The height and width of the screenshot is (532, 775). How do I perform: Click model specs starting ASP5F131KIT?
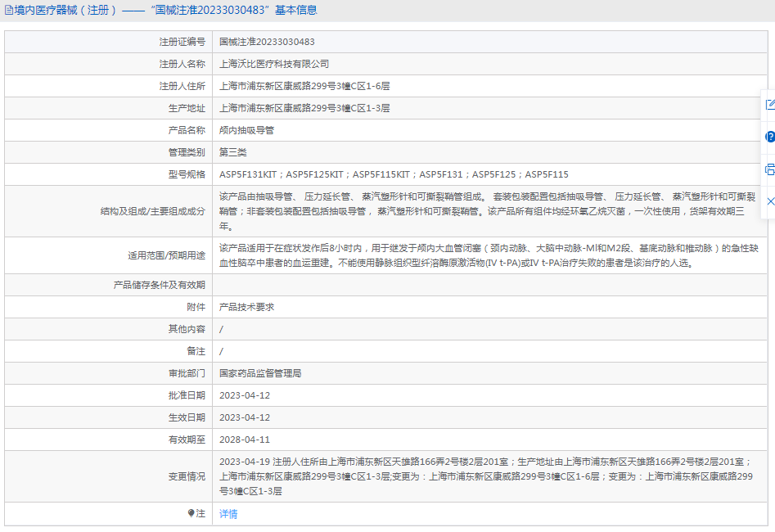394,174
